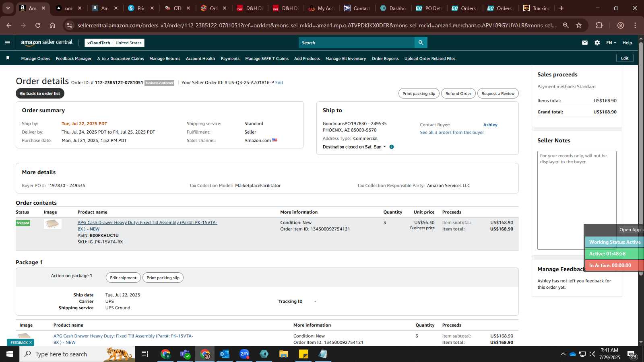
Task: Open Manage All Inventory
Action: tap(346, 59)
